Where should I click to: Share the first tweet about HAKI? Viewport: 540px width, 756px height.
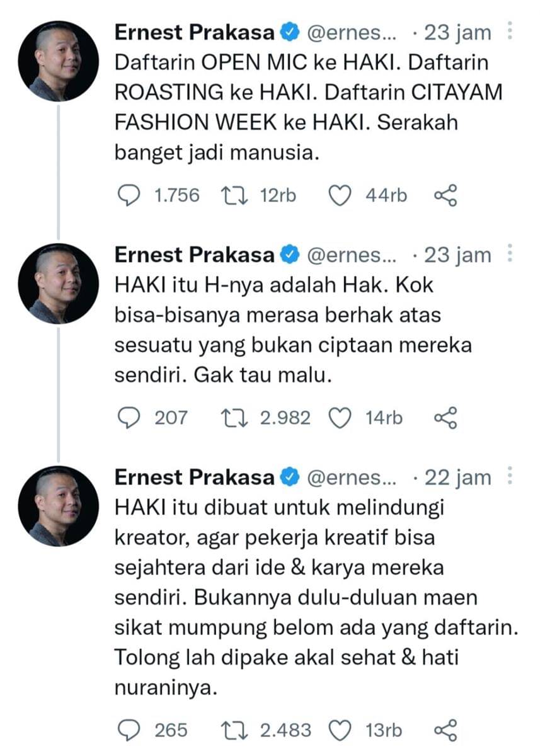click(x=445, y=196)
